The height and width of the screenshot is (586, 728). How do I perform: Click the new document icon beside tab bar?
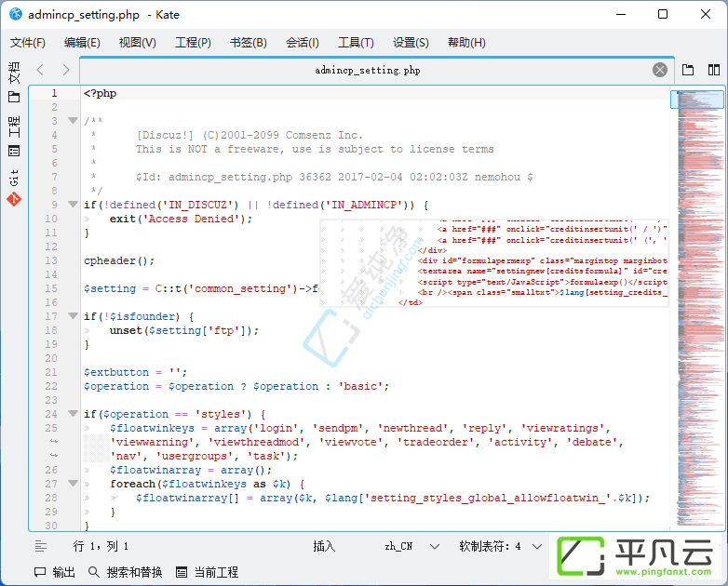pyautogui.click(x=688, y=70)
